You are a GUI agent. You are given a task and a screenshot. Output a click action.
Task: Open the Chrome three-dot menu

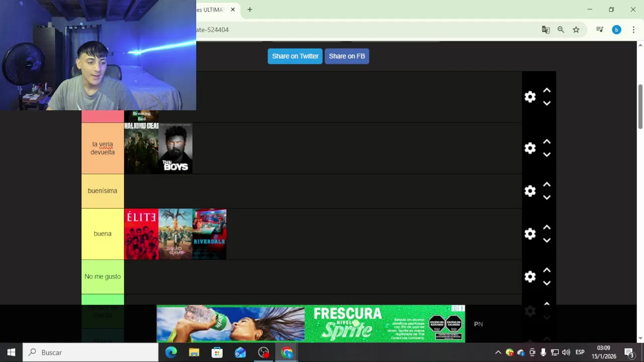point(633,30)
